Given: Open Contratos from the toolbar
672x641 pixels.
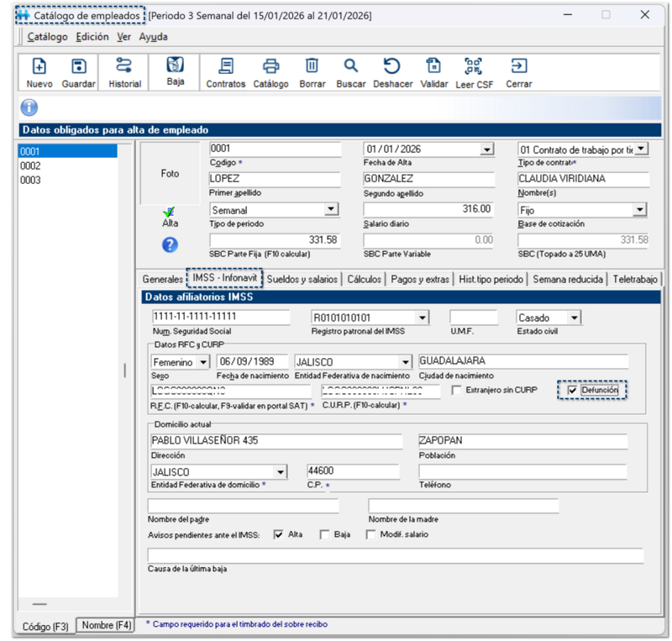Looking at the screenshot, I should click(x=225, y=67).
